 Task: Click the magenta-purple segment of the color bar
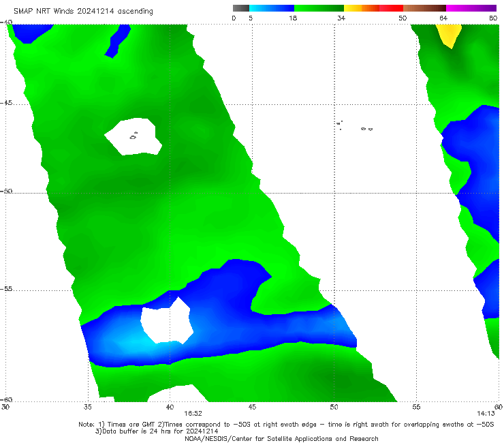[471, 8]
